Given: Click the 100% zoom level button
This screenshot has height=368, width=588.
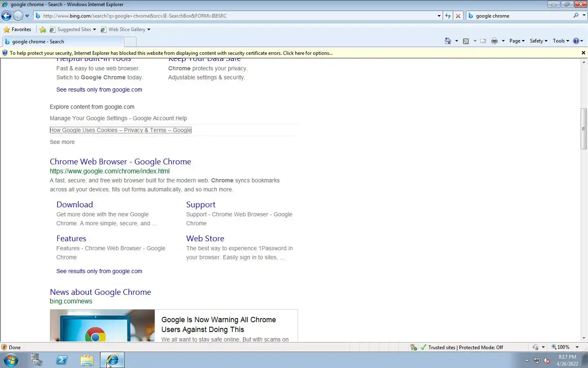Looking at the screenshot, I should click(x=561, y=347).
